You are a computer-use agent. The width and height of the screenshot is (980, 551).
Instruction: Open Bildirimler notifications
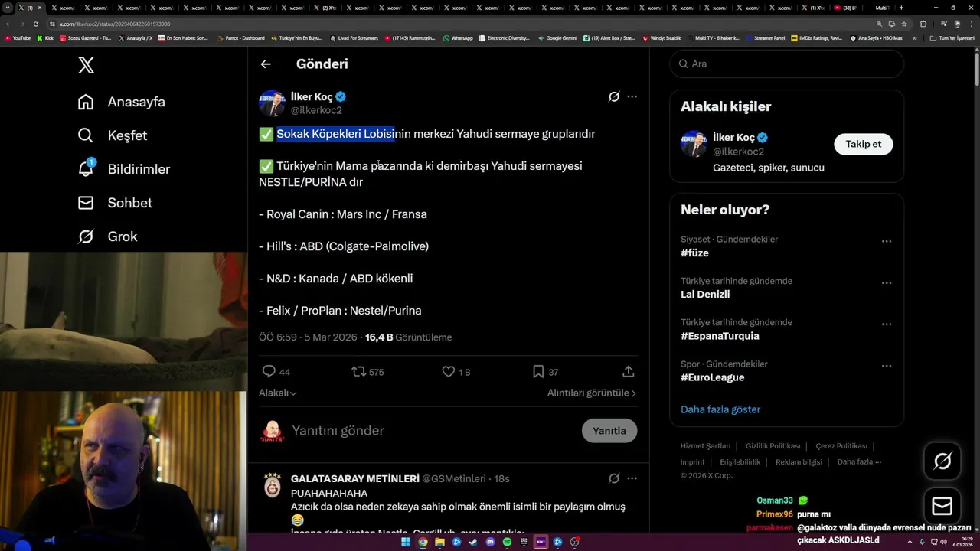pyautogui.click(x=124, y=169)
